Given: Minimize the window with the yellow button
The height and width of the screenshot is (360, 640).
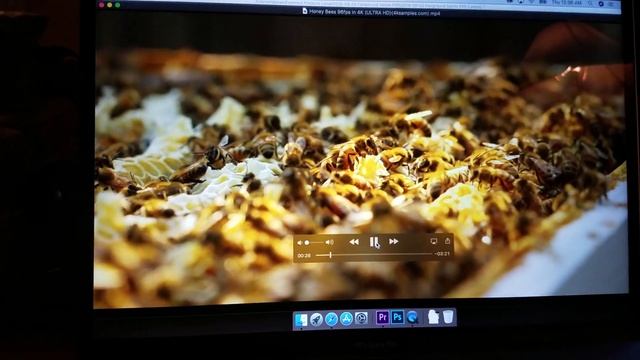Looking at the screenshot, I should tap(110, 5).
